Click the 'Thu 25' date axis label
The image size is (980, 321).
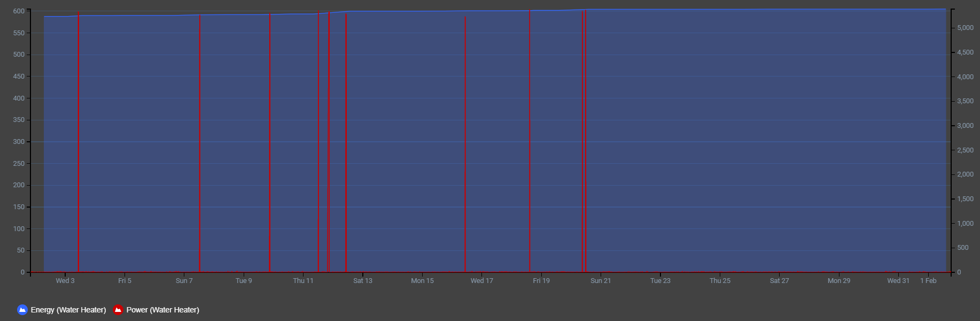coord(720,281)
